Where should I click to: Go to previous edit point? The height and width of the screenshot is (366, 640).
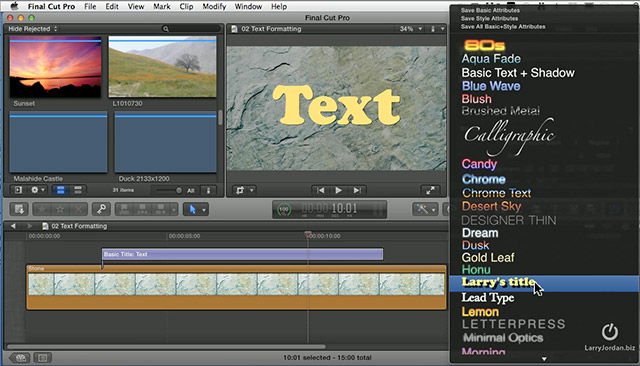pyautogui.click(x=320, y=190)
